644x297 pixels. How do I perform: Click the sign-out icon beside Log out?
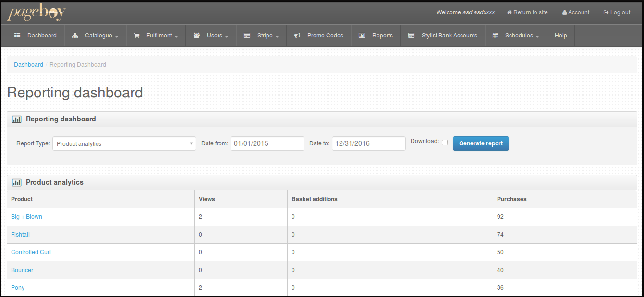pyautogui.click(x=607, y=12)
